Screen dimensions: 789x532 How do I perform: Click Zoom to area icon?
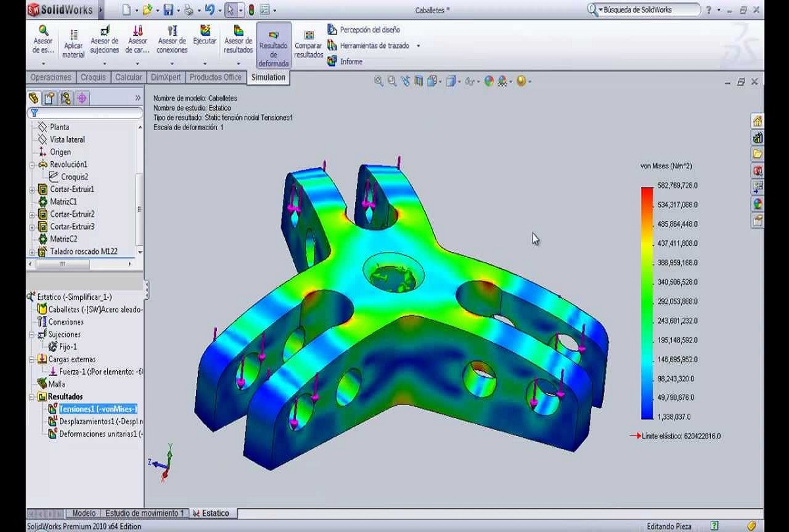[392, 82]
